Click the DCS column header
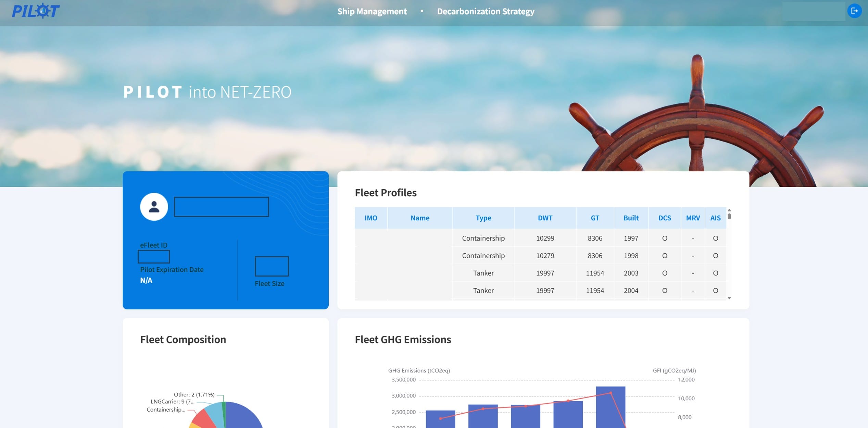The width and height of the screenshot is (868, 428). pyautogui.click(x=664, y=218)
